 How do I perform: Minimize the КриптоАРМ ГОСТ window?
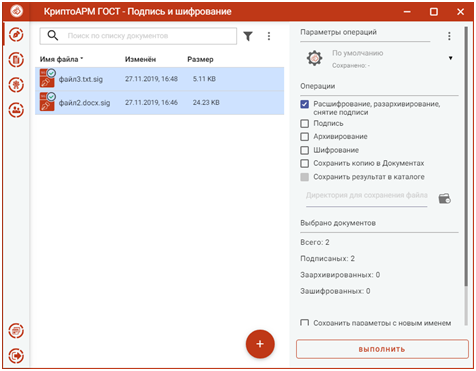click(407, 12)
